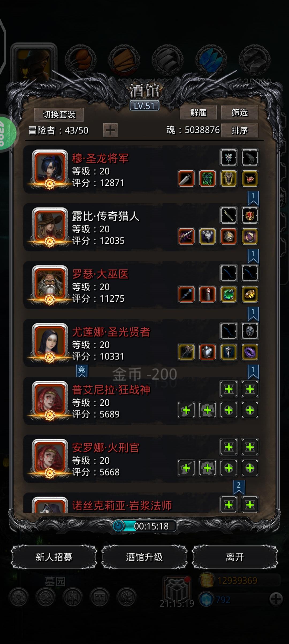Screen dimensions: 289x644
Task: Tap mask item slot of 尤莲娜·圣光贤者
Action: point(250,331)
